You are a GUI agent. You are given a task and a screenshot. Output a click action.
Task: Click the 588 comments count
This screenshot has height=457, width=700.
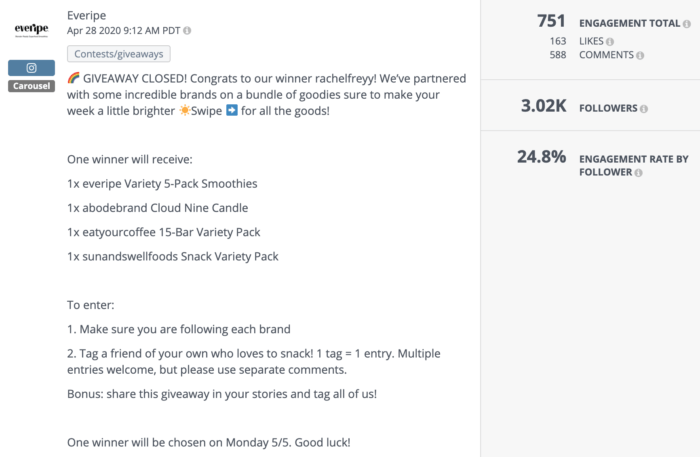point(558,55)
